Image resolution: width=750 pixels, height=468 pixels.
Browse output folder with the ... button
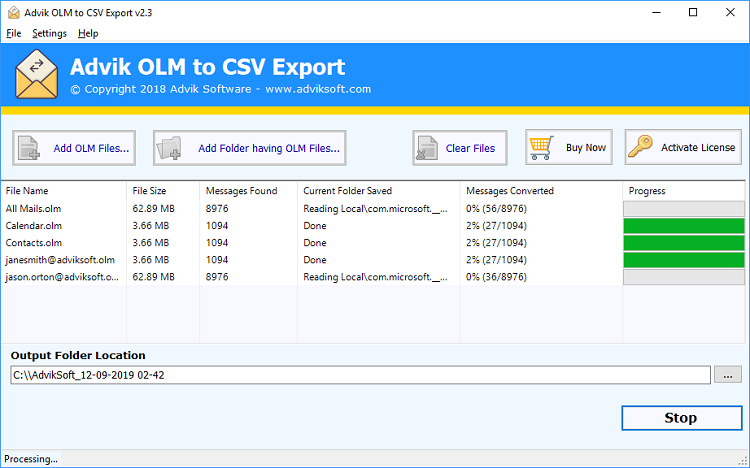point(728,375)
